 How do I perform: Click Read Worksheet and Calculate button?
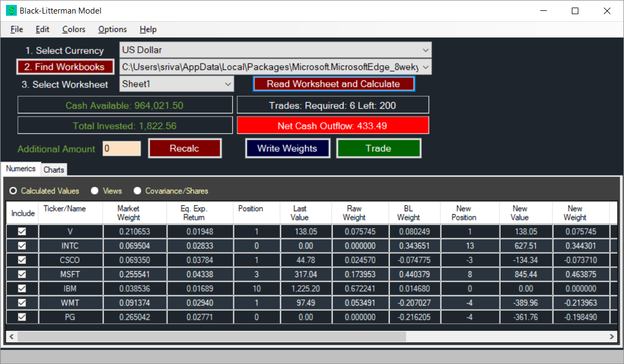(334, 84)
